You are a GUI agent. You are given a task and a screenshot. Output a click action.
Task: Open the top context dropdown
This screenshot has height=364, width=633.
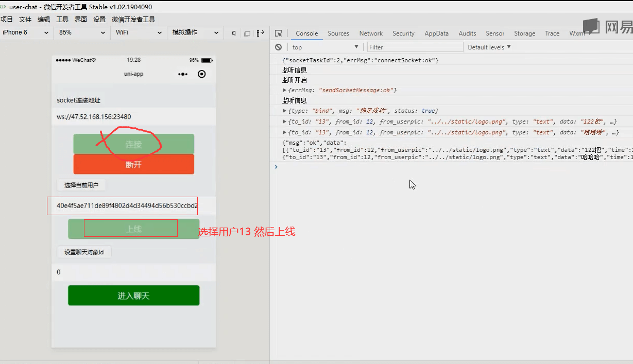coord(324,47)
